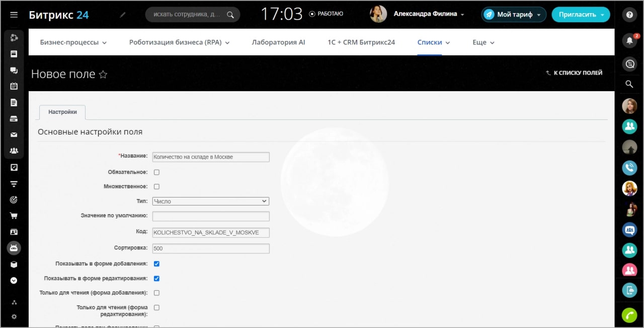Screen dimensions: 644x328
Task: Open the shopping cart icon in sidebar
Action: coord(14,216)
